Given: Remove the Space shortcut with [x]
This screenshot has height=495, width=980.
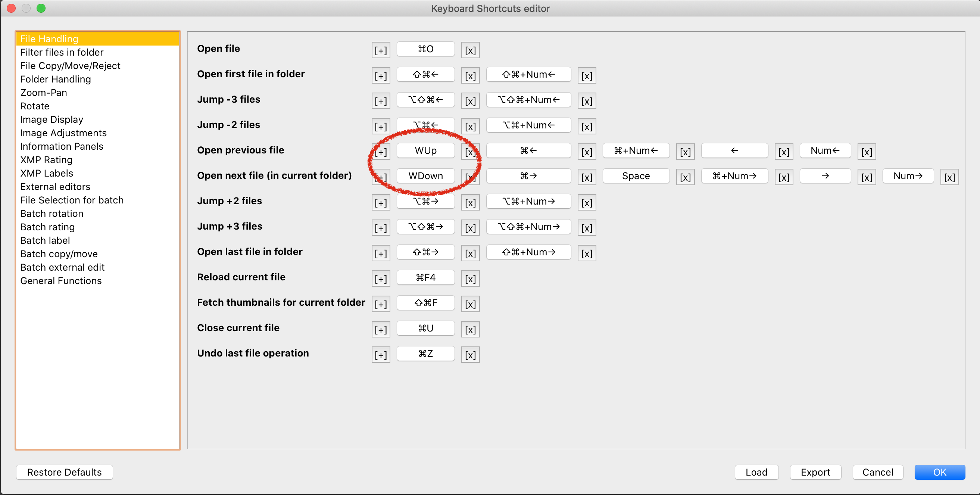Looking at the screenshot, I should click(x=685, y=177).
